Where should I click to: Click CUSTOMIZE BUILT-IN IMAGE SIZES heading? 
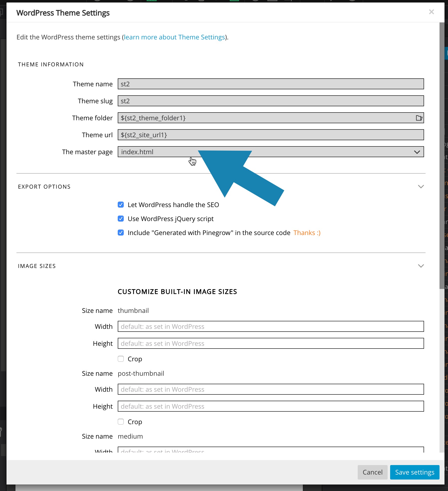[177, 292]
